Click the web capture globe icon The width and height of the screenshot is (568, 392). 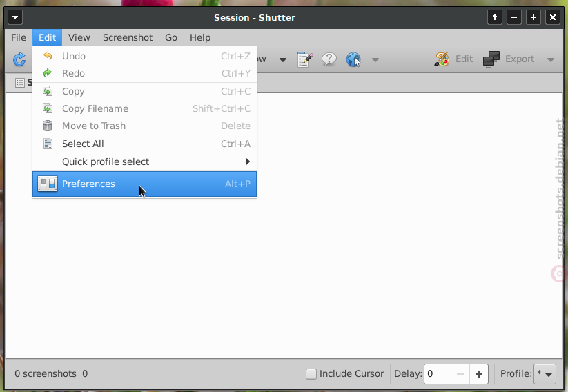[x=353, y=59]
